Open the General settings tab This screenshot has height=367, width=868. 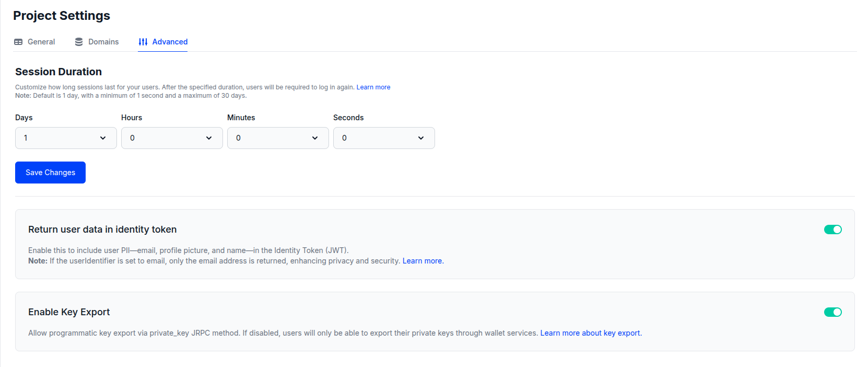[x=34, y=42]
